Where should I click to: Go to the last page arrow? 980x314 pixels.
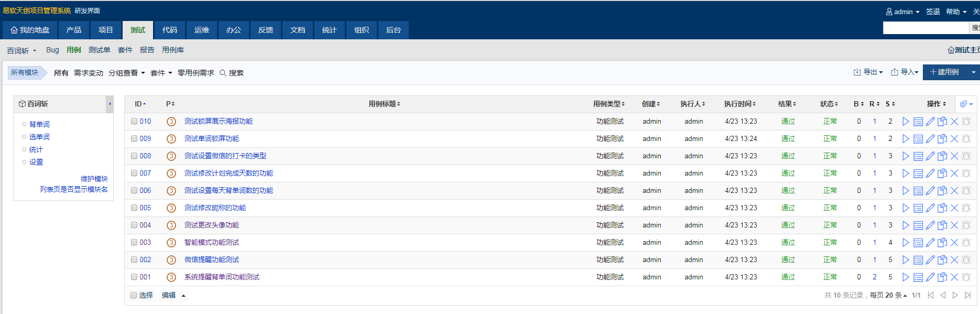click(968, 296)
